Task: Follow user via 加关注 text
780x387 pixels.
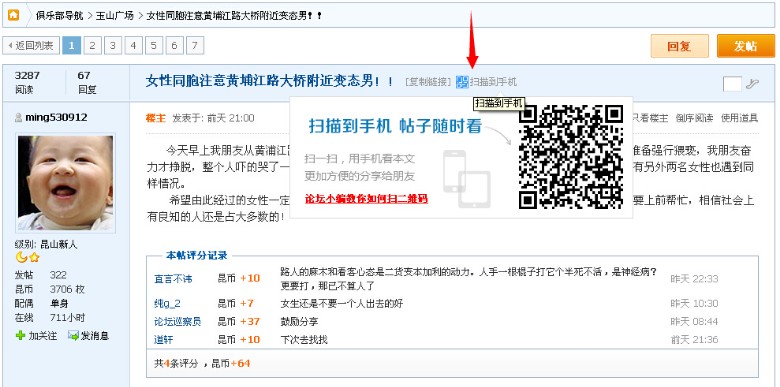Action: click(x=42, y=336)
